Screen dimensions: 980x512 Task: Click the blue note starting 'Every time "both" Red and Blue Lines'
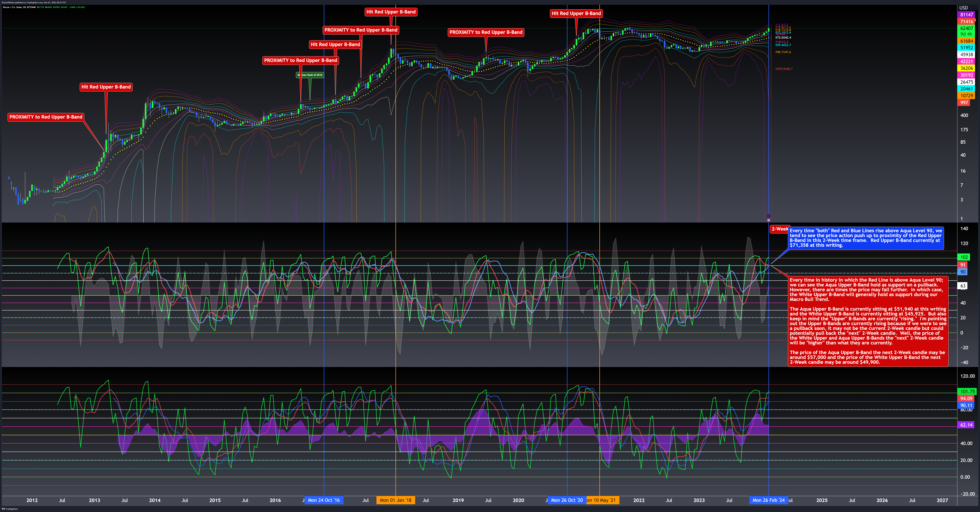coord(866,238)
